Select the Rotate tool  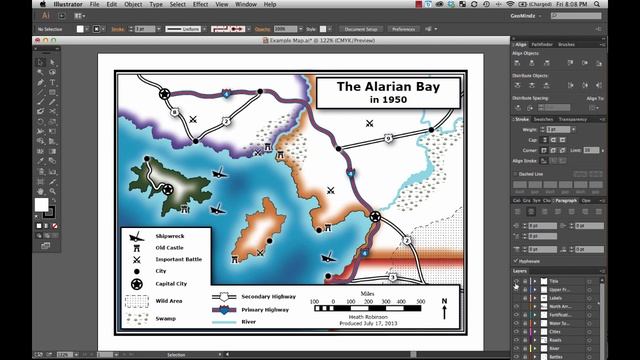[40, 122]
